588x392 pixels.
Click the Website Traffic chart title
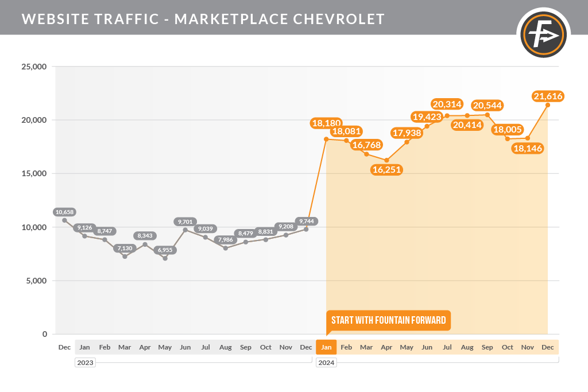203,19
